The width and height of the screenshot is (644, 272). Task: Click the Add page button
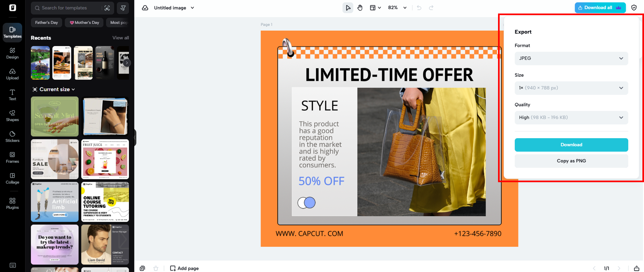[185, 268]
